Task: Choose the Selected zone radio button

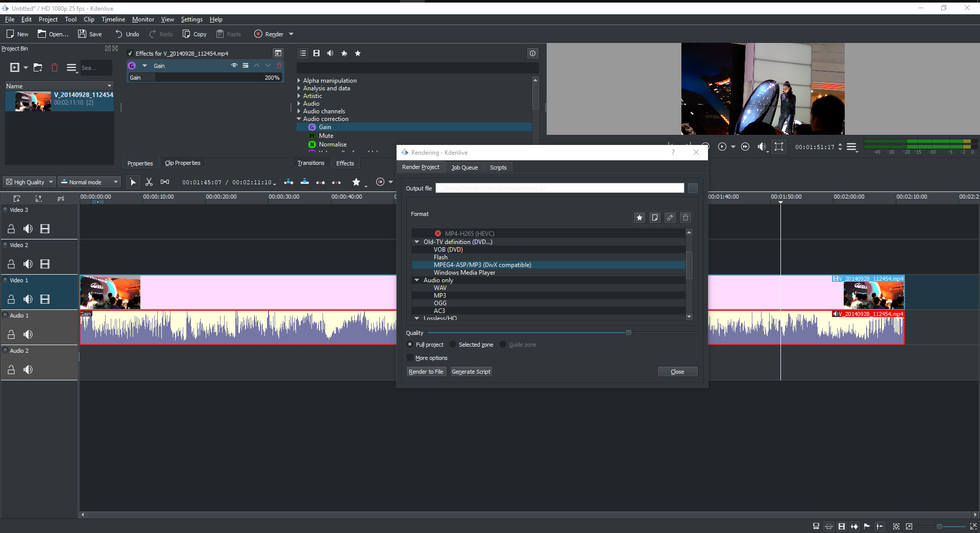Action: 453,345
